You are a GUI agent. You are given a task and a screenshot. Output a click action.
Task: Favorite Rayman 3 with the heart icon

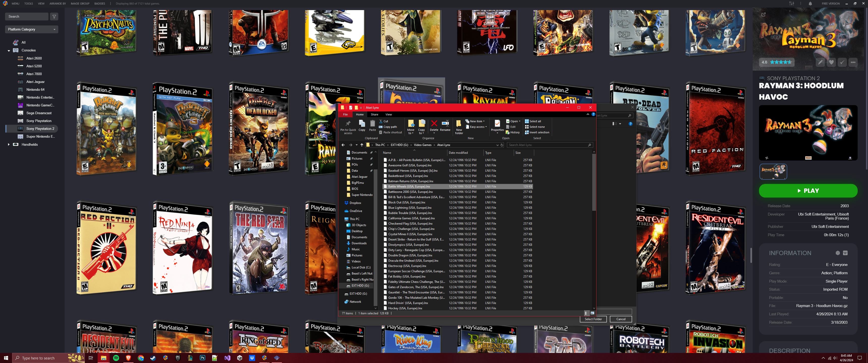tap(831, 62)
